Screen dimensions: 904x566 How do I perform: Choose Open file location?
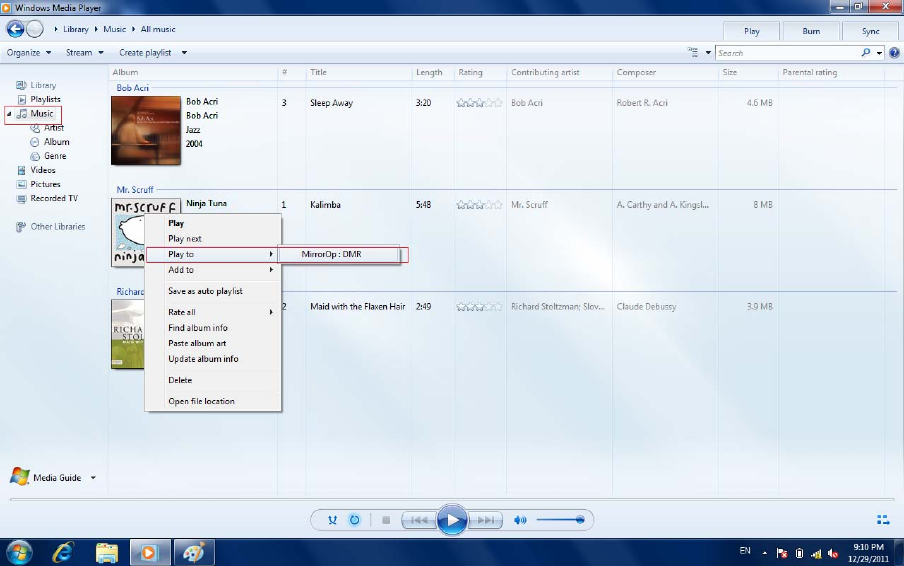[x=213, y=401]
